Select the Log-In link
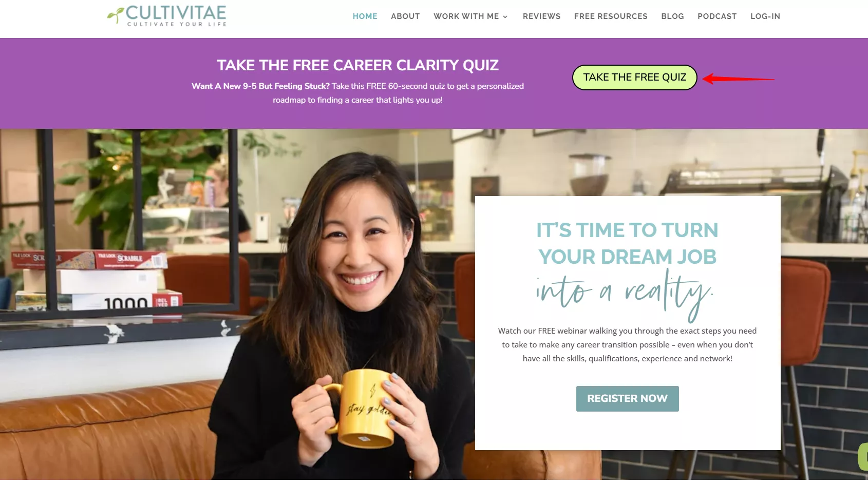868x485 pixels. click(x=765, y=16)
